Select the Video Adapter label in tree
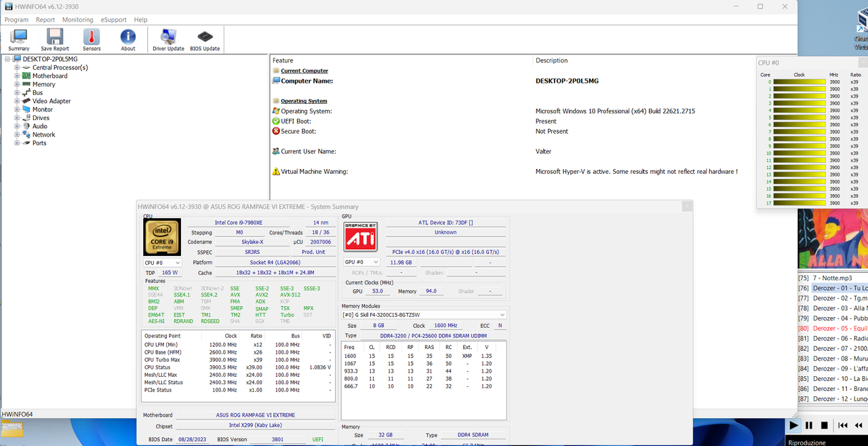Viewport: 868px width, 446px height. pos(52,101)
